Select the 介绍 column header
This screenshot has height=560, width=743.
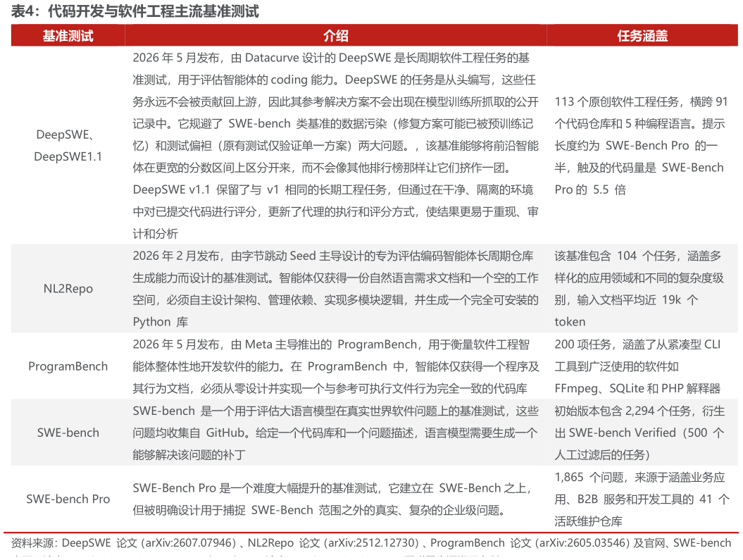335,35
